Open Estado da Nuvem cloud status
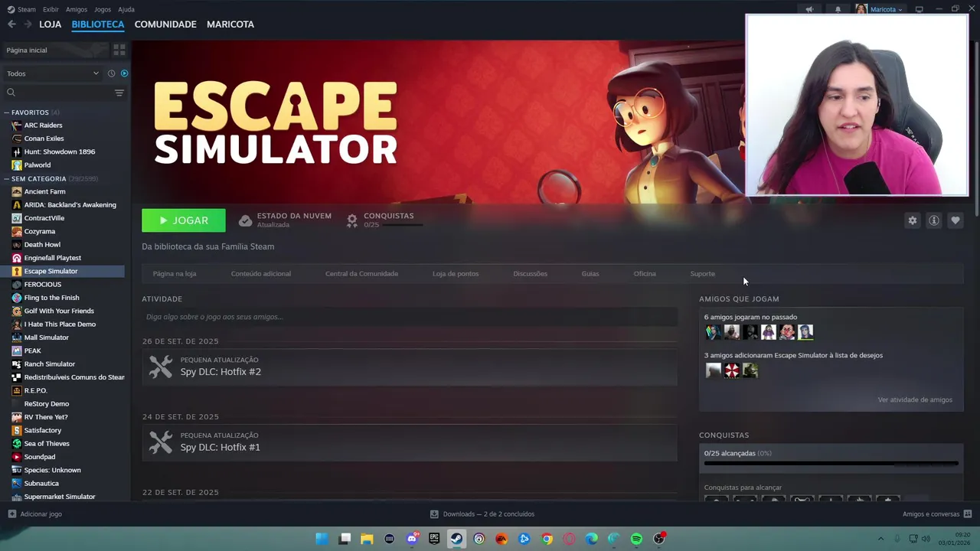This screenshot has height=551, width=980. pos(285,220)
